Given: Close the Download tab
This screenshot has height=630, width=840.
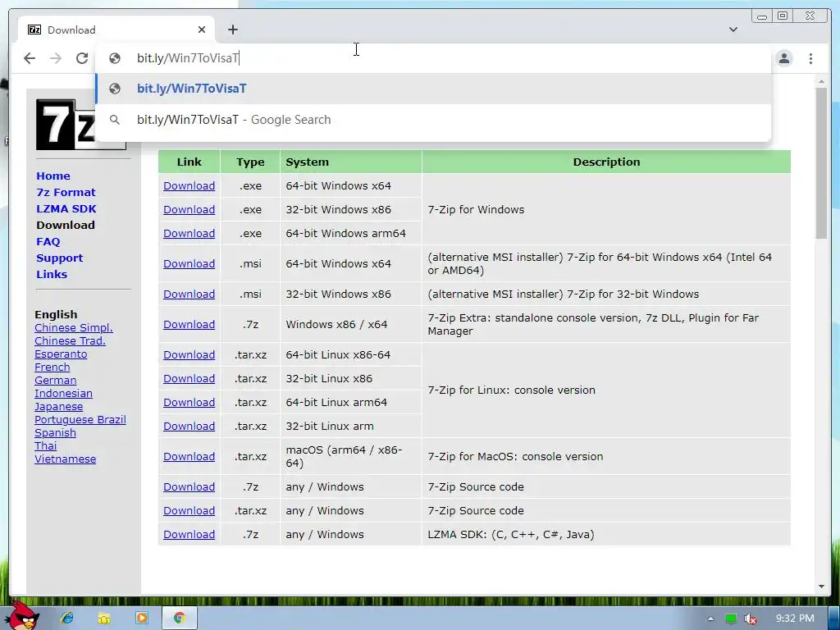Looking at the screenshot, I should coord(202,30).
